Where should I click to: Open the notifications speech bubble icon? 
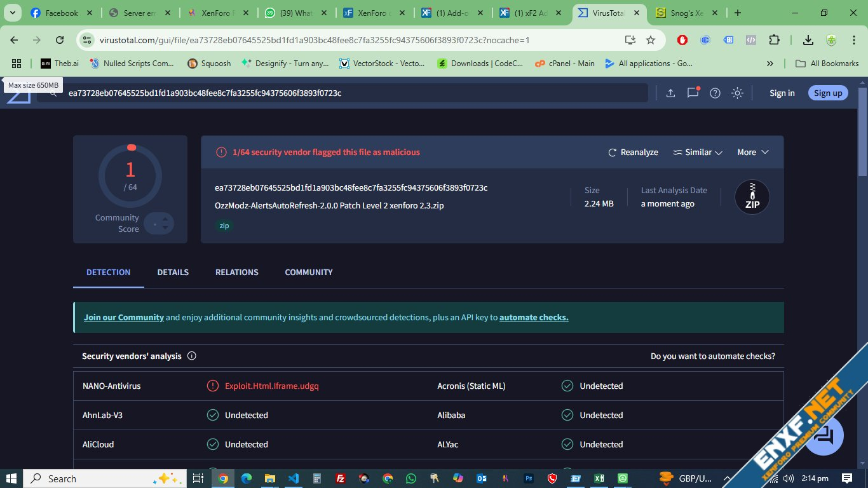point(693,93)
